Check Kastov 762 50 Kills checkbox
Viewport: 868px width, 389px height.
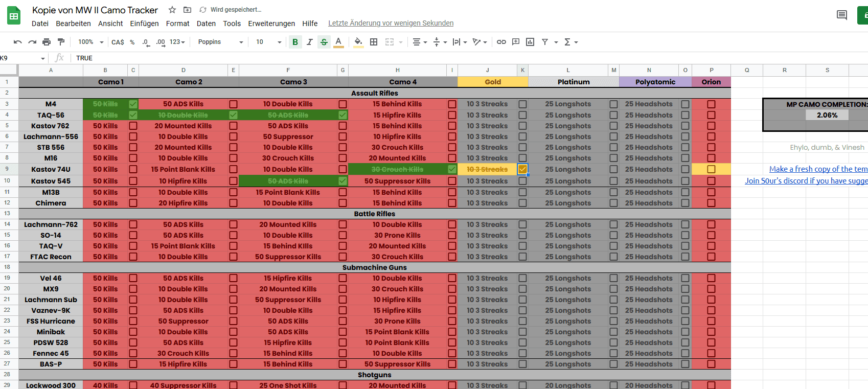point(133,126)
